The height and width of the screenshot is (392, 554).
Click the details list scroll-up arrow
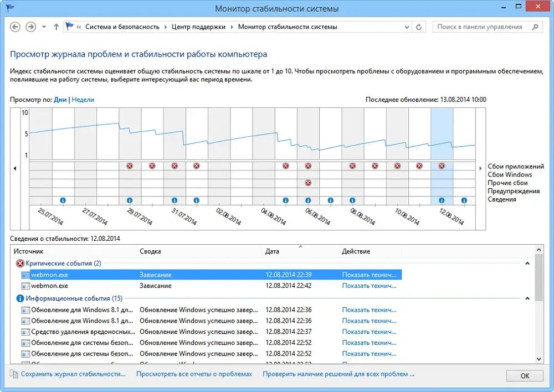click(x=539, y=250)
